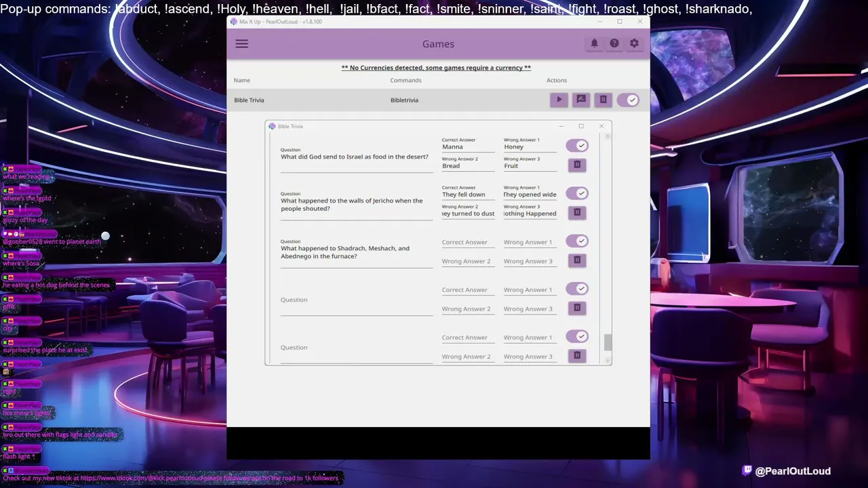Click the Commands column header
Viewport: 868px width, 488px height.
(x=406, y=80)
